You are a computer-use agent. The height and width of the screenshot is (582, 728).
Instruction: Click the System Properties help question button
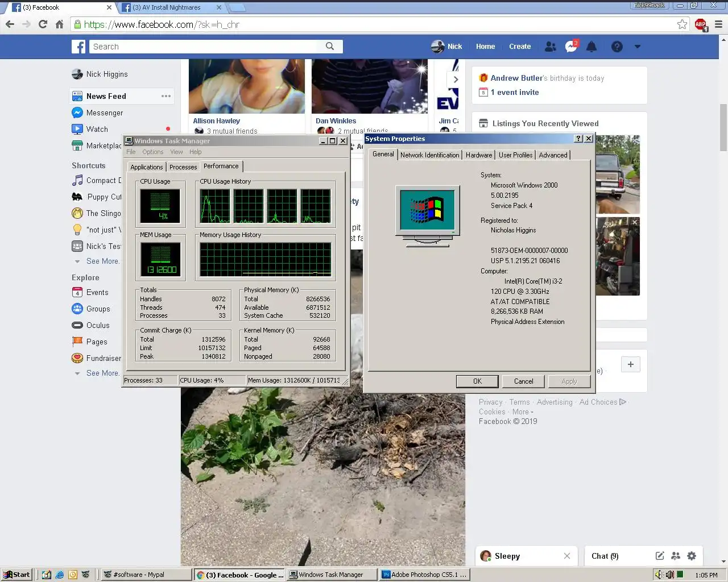pos(578,139)
